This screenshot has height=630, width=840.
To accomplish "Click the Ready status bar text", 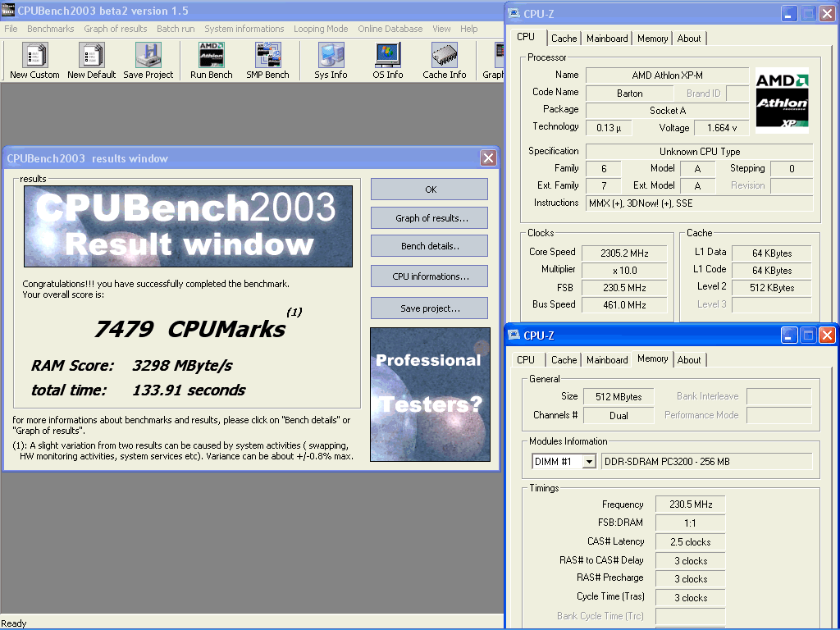I will pyautogui.click(x=13, y=623).
